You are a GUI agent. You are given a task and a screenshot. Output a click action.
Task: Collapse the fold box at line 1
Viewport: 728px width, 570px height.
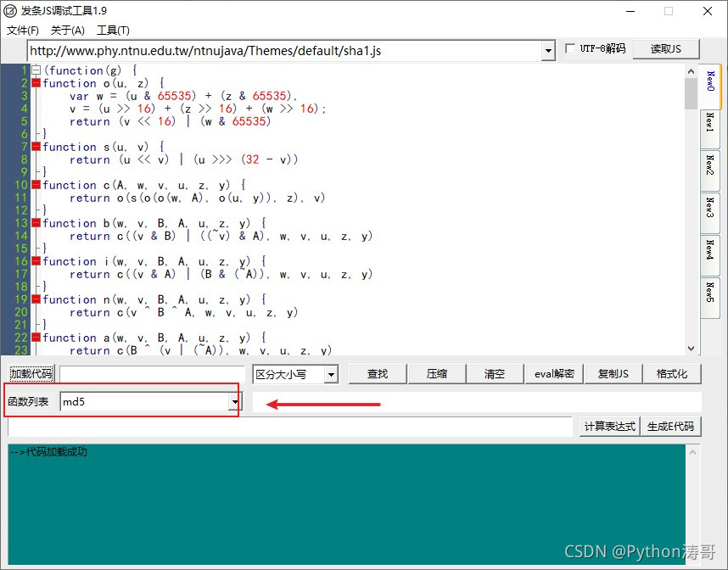(36, 70)
